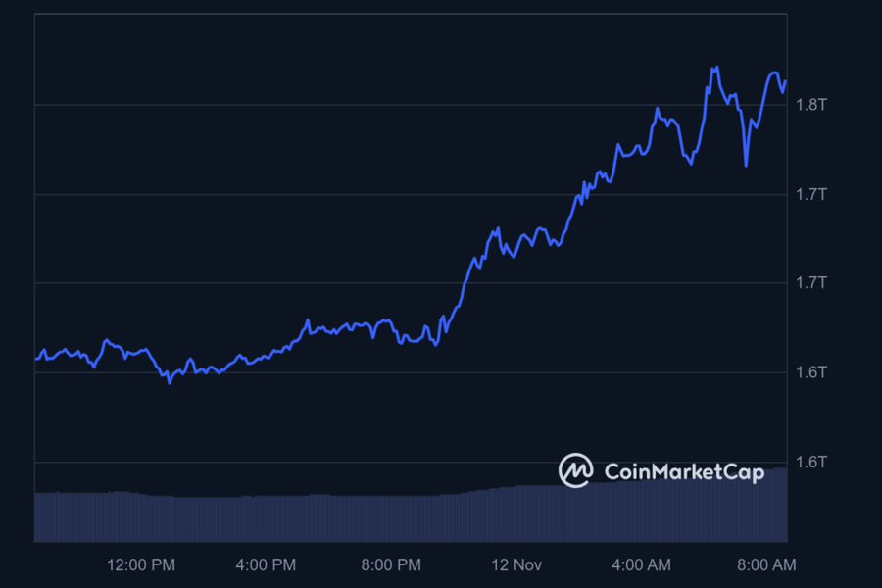Click the left start of the blue line
The image size is (882, 588).
click(x=36, y=359)
